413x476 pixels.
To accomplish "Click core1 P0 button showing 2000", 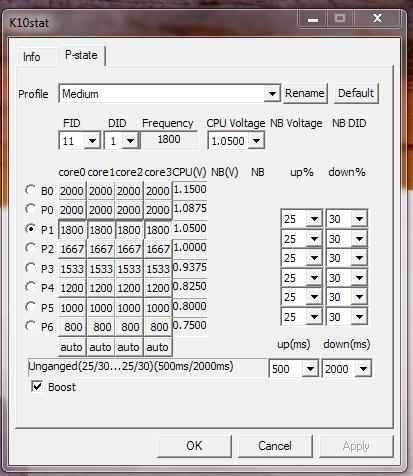I will pyautogui.click(x=101, y=210).
